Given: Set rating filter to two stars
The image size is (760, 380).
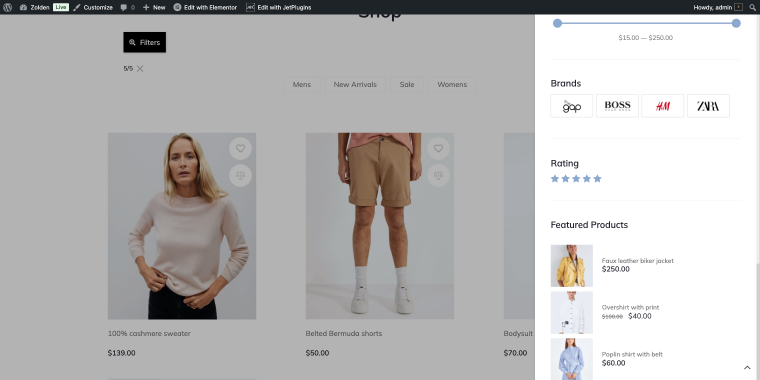Looking at the screenshot, I should [566, 179].
